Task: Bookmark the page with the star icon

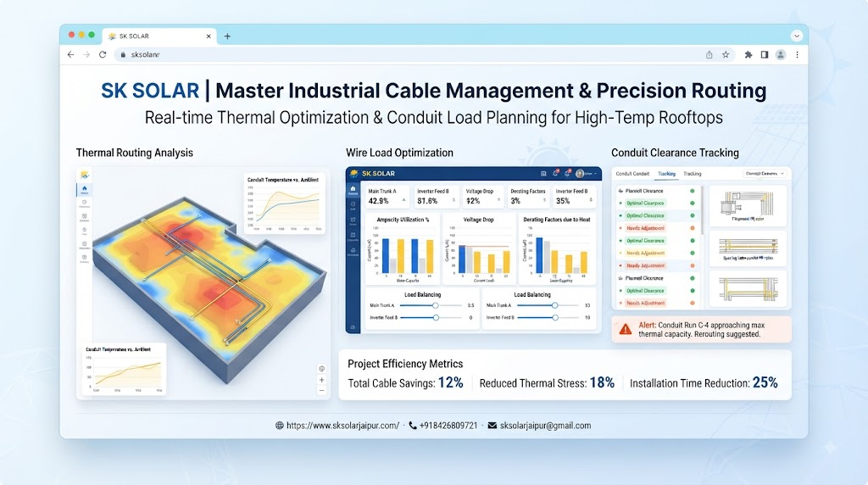Action: pyautogui.click(x=726, y=55)
